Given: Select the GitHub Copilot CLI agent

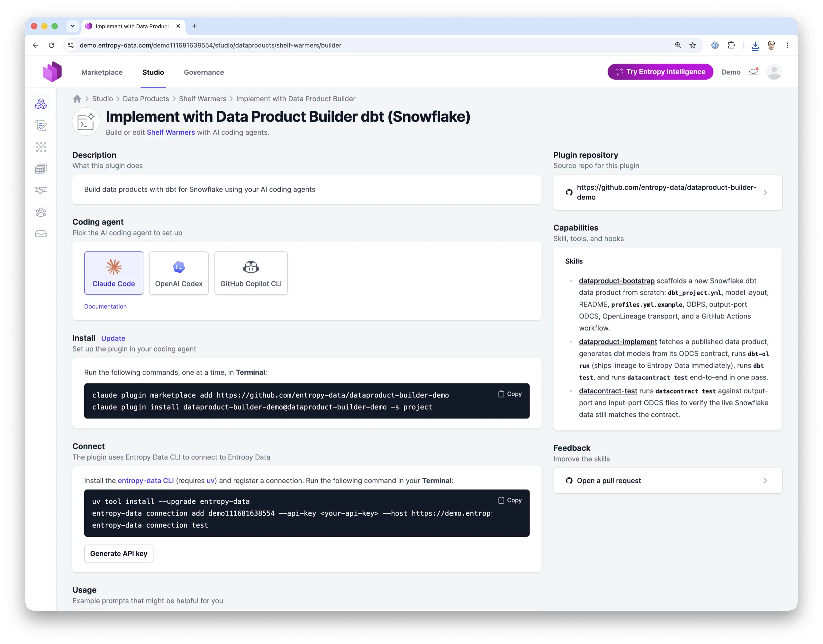Looking at the screenshot, I should [251, 273].
